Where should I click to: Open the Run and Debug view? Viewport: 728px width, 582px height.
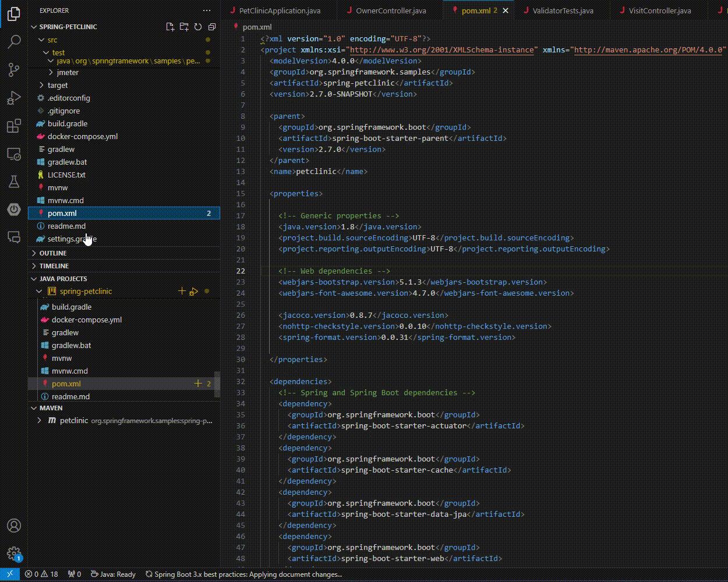[14, 98]
